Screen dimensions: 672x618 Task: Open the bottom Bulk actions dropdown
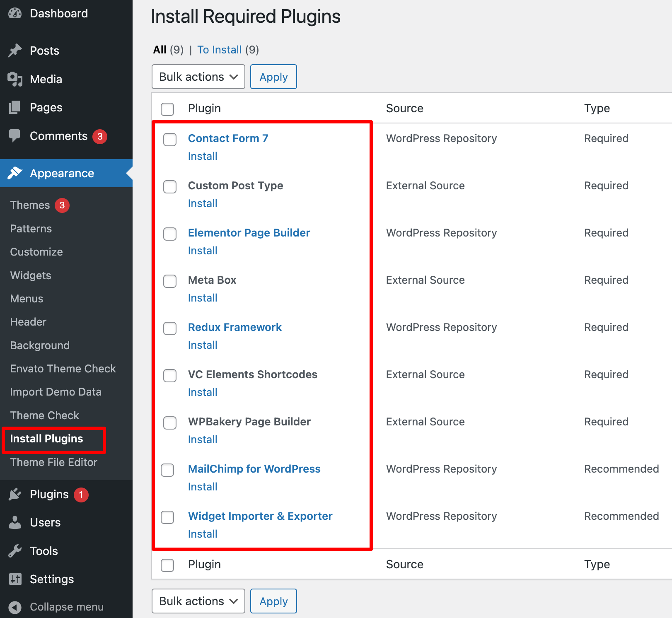[198, 601]
